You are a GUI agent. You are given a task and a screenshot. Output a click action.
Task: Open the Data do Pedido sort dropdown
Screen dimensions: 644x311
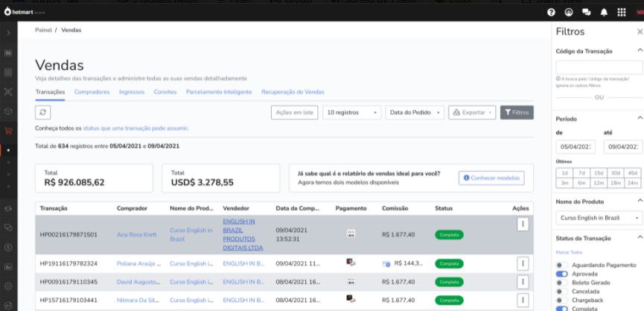[x=415, y=112]
